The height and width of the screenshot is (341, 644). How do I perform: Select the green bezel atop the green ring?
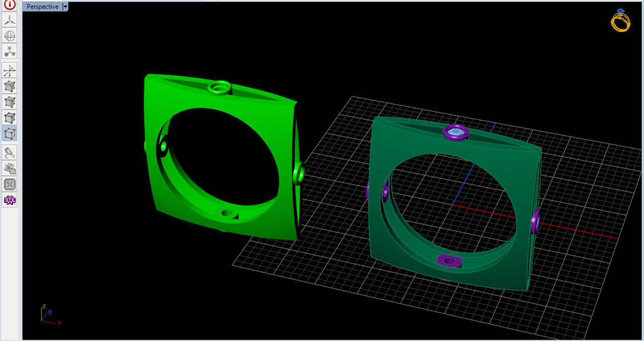click(x=219, y=88)
